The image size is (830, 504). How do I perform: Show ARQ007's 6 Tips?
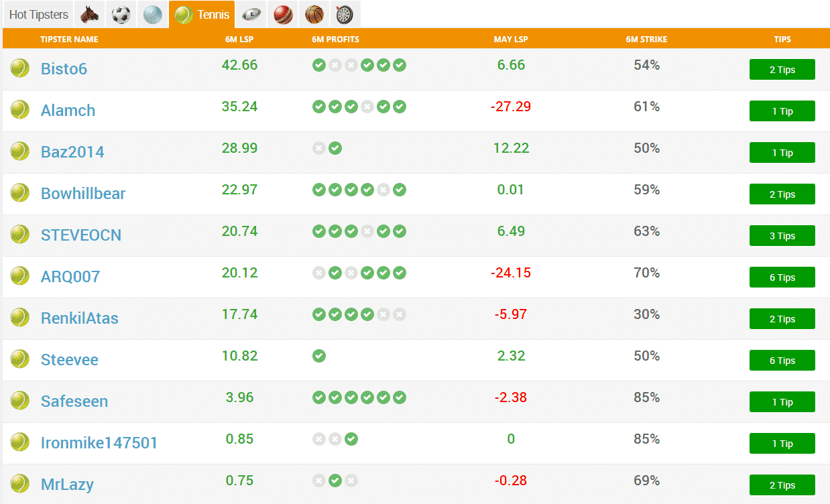782,277
